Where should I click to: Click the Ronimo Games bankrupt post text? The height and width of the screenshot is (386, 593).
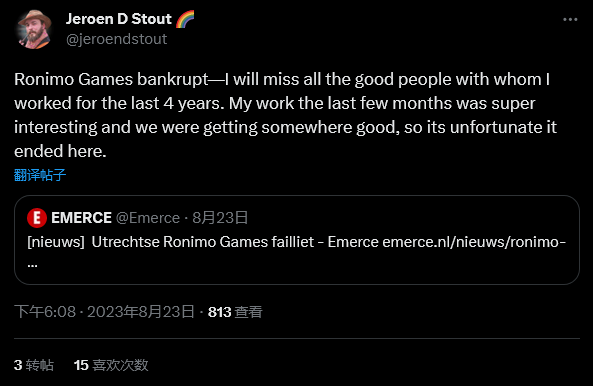click(x=286, y=115)
